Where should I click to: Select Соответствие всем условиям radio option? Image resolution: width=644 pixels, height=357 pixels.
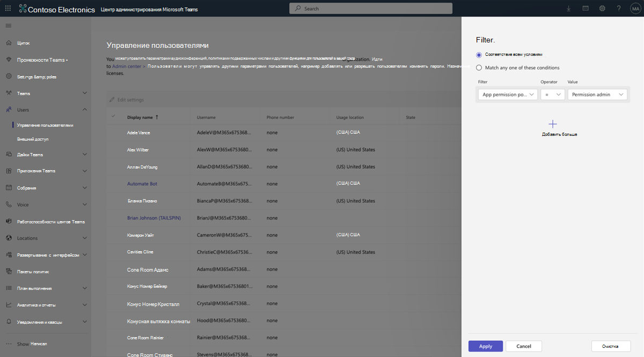pos(479,55)
